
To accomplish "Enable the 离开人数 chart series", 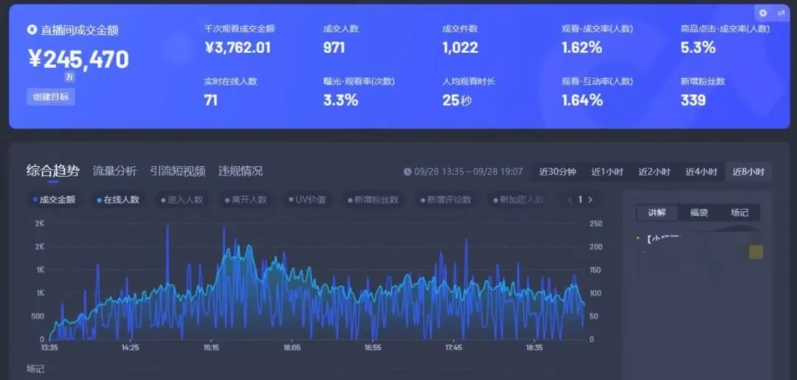I will tap(246, 200).
